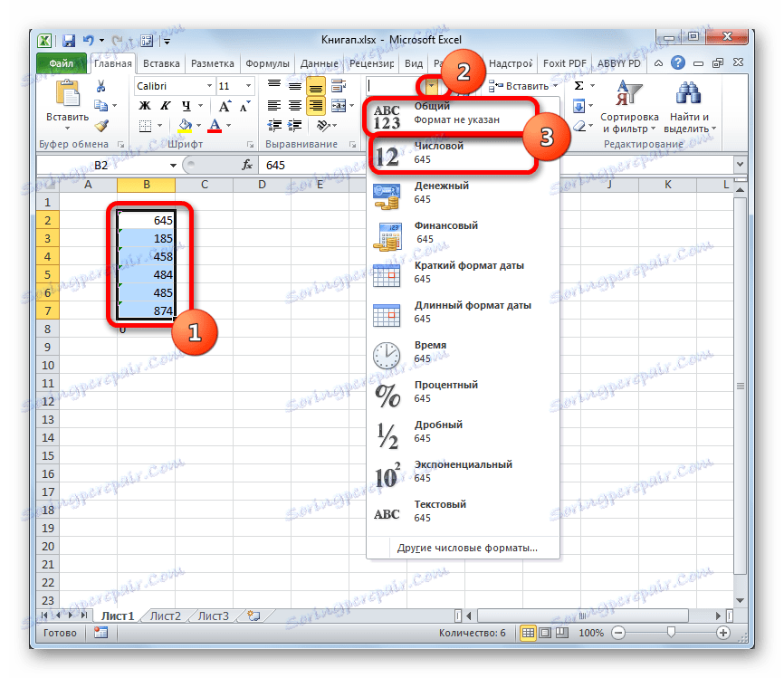
Task: Save the workbook with the floppy disk icon
Action: 69,41
